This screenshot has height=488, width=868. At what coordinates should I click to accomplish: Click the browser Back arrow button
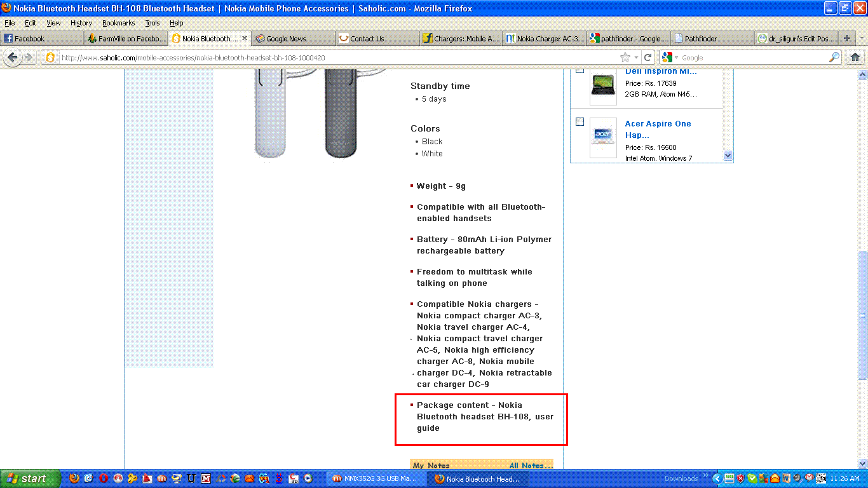[x=13, y=57]
